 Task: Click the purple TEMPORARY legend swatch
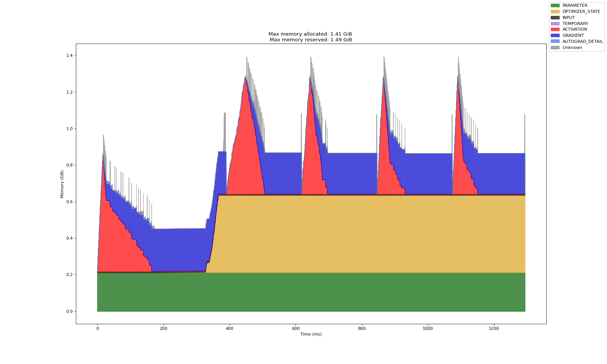coord(555,24)
